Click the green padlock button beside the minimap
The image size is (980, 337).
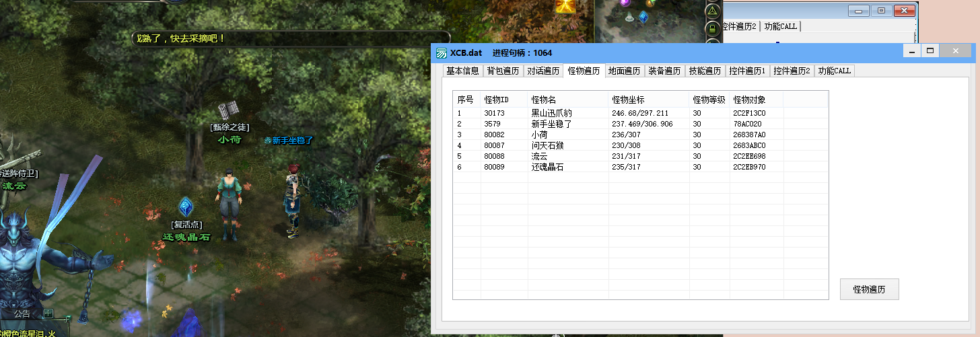pyautogui.click(x=712, y=28)
